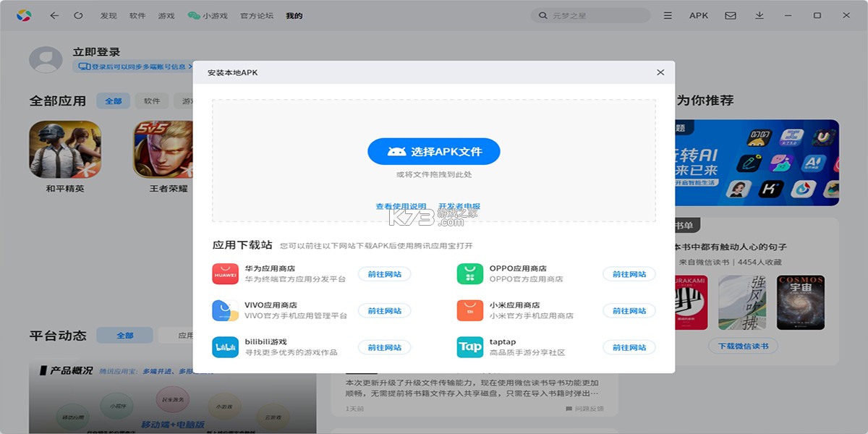Open the hamburger menu icon
The width and height of the screenshot is (868, 434).
(x=668, y=15)
